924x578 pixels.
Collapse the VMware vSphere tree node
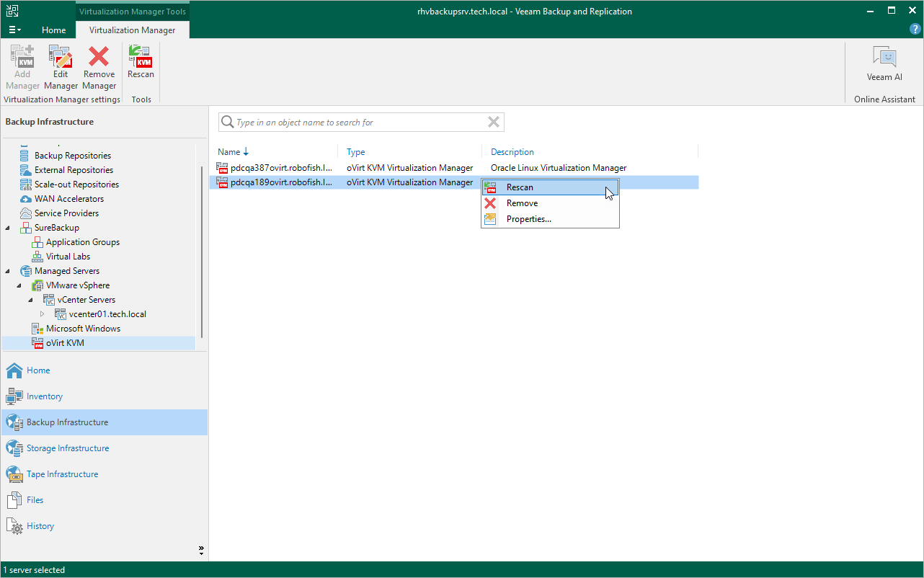[19, 285]
